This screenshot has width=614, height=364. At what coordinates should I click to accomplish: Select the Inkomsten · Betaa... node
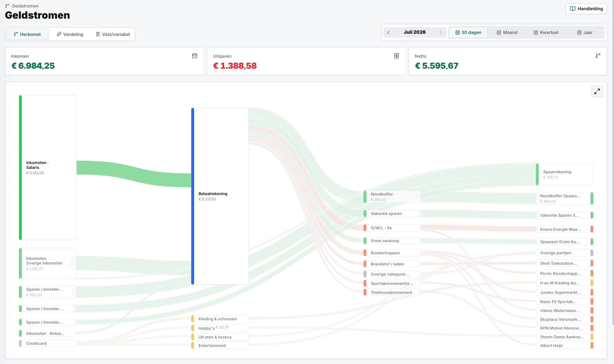[x=48, y=333]
